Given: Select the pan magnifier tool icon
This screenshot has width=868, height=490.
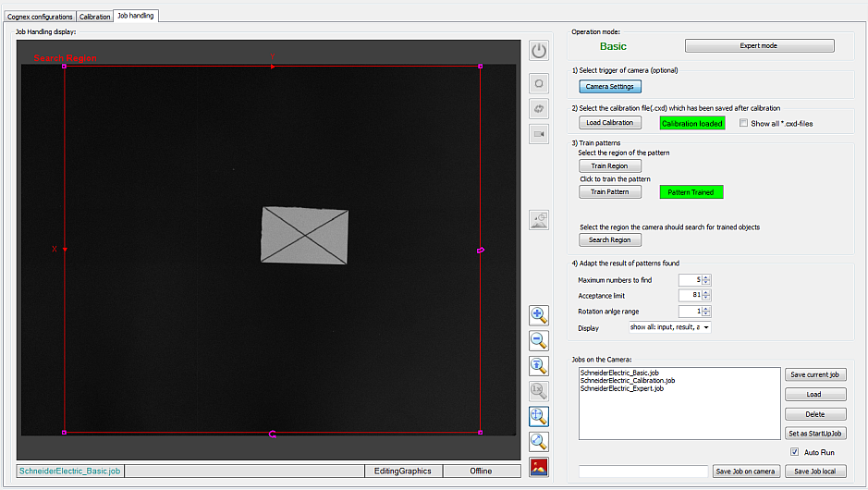Looking at the screenshot, I should pyautogui.click(x=539, y=416).
